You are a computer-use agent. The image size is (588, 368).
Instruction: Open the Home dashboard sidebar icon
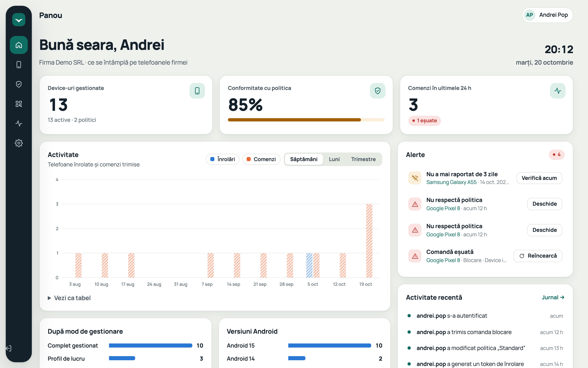pyautogui.click(x=19, y=45)
